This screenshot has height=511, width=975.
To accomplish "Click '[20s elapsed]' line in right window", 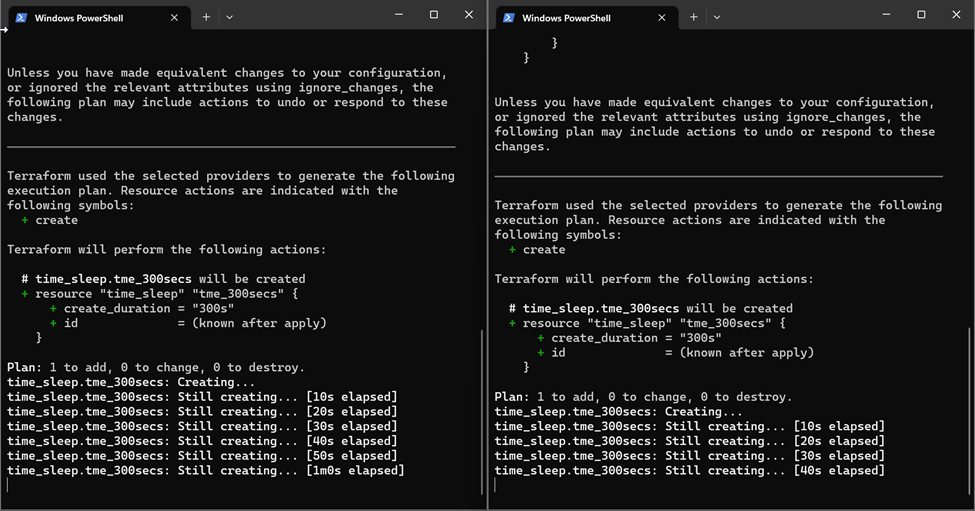I will pos(690,441).
